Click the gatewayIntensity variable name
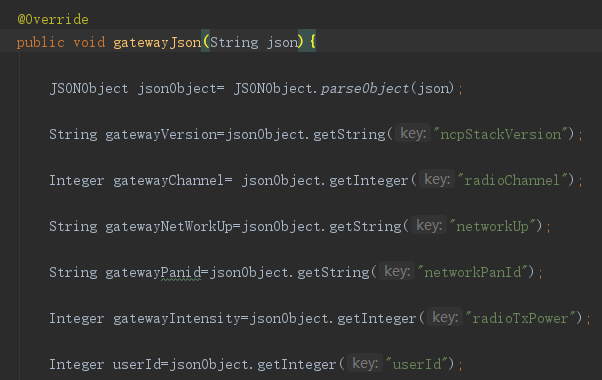Screen dimensions: 602x380 click(x=177, y=319)
